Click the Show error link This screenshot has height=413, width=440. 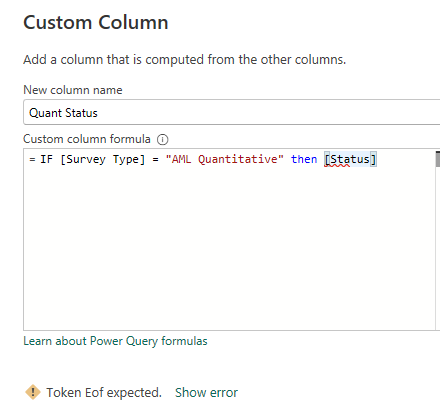pyautogui.click(x=206, y=392)
